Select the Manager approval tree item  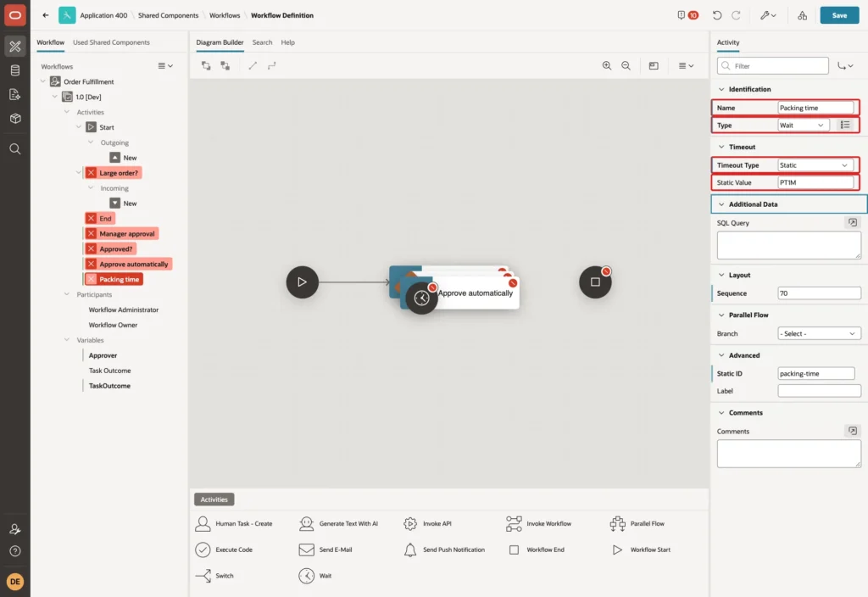pyautogui.click(x=121, y=234)
